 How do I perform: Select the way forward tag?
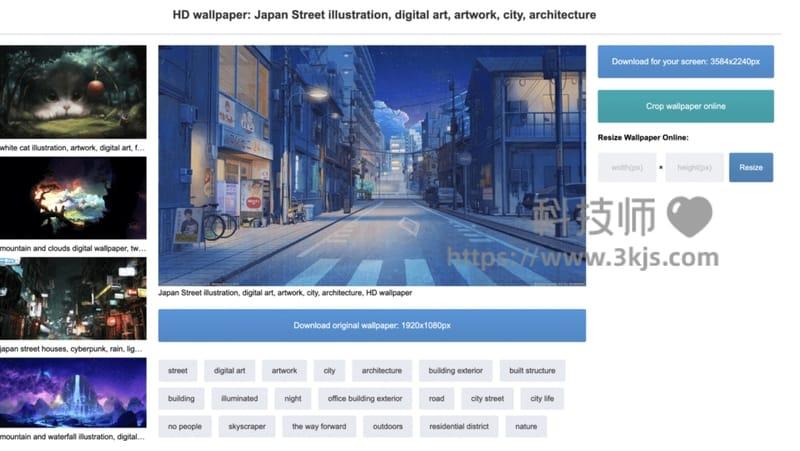[x=319, y=427]
